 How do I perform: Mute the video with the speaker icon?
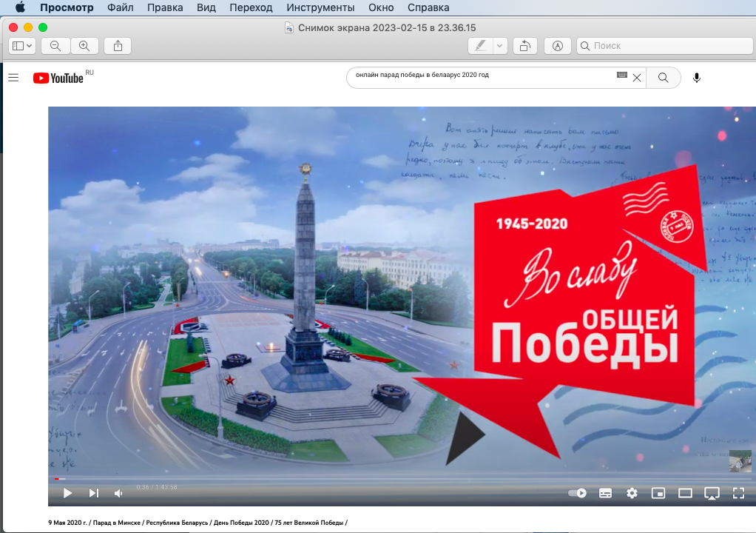coord(118,493)
